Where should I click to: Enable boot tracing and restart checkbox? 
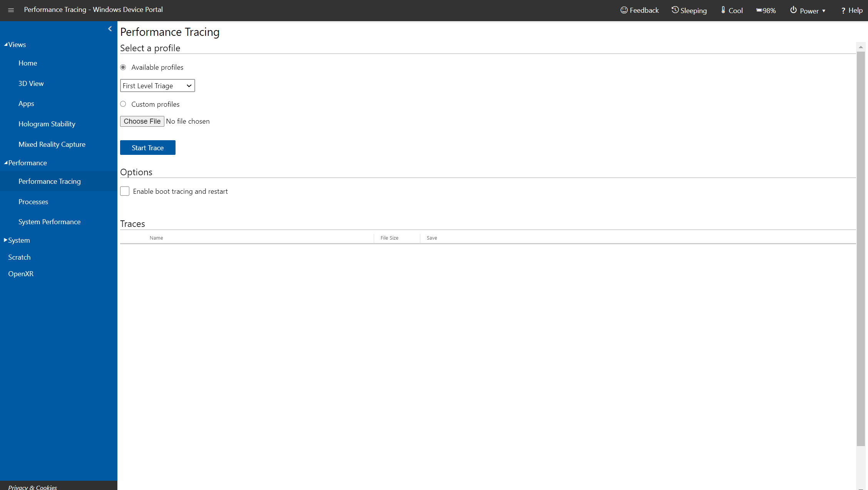point(125,191)
